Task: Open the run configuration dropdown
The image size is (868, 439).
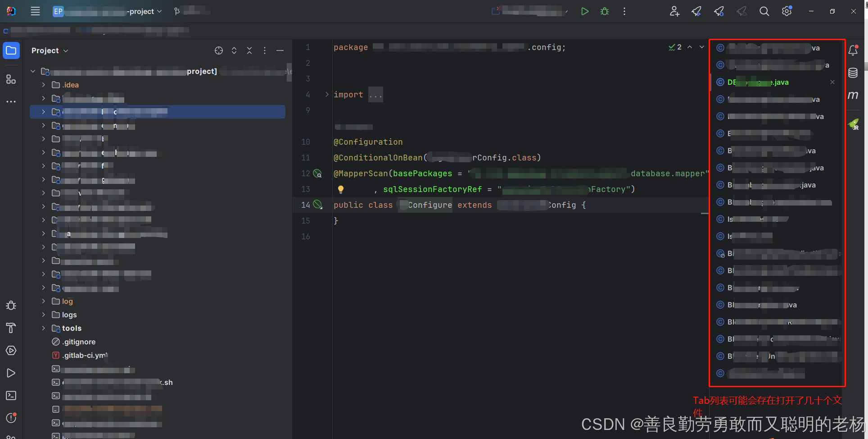Action: (x=530, y=11)
